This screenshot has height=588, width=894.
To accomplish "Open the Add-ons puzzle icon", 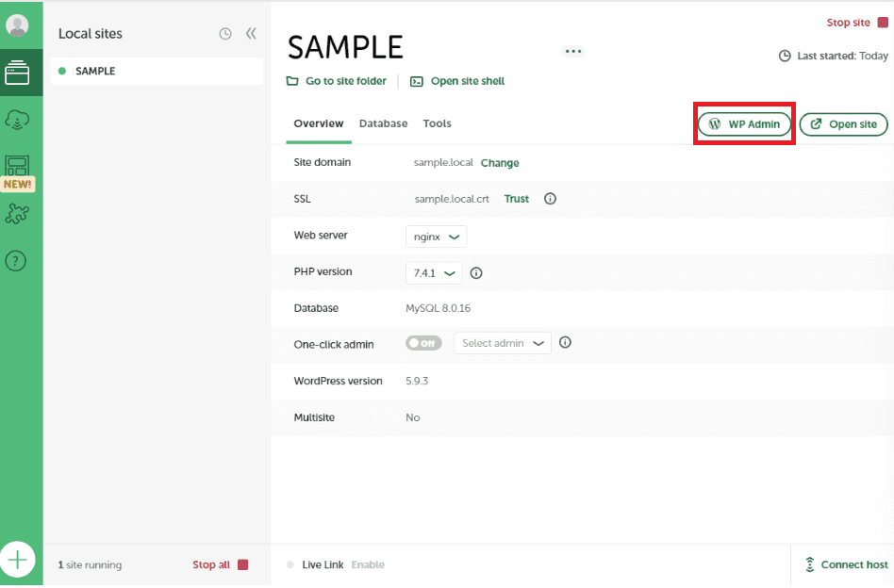I will pos(17,214).
